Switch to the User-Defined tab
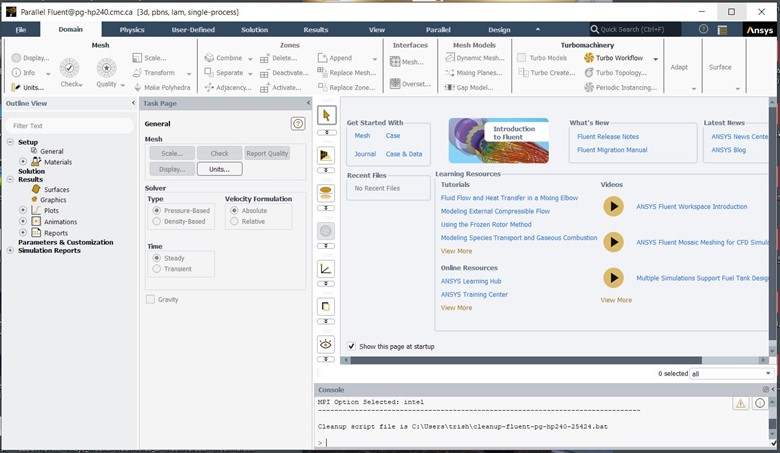The width and height of the screenshot is (780, 453). (x=193, y=30)
